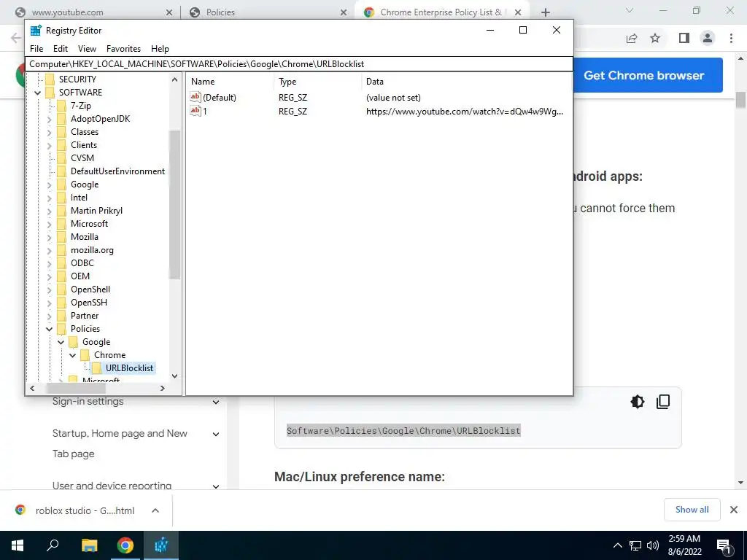The width and height of the screenshot is (747, 560).
Task: Open the Edit menu in Registry Editor
Action: [60, 49]
